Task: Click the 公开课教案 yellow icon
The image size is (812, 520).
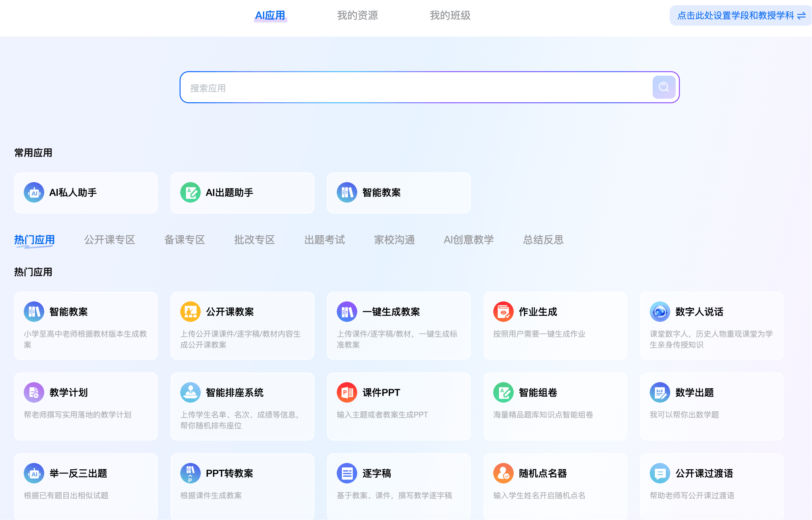Action: [190, 311]
